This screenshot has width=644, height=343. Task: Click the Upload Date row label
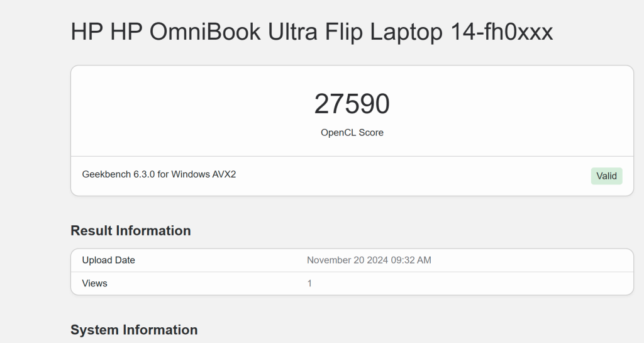[x=108, y=260]
